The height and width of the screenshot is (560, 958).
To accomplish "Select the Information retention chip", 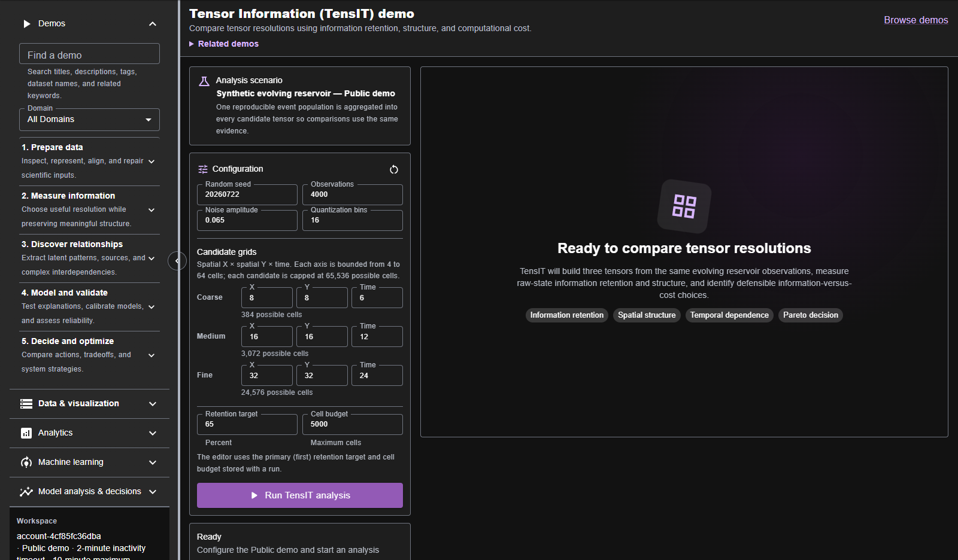I will [567, 315].
